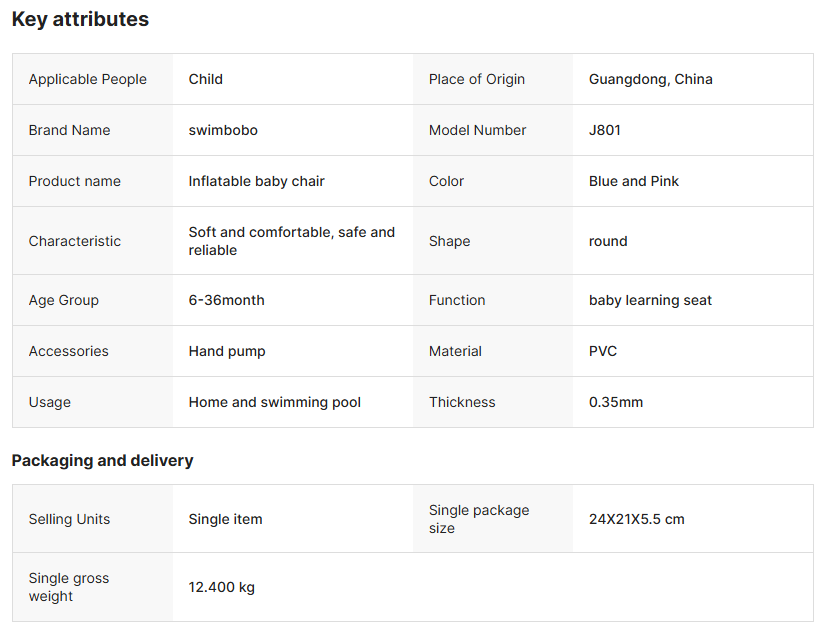Click the 6-36month age group value
Viewport: 823px width, 640px height.
226,300
